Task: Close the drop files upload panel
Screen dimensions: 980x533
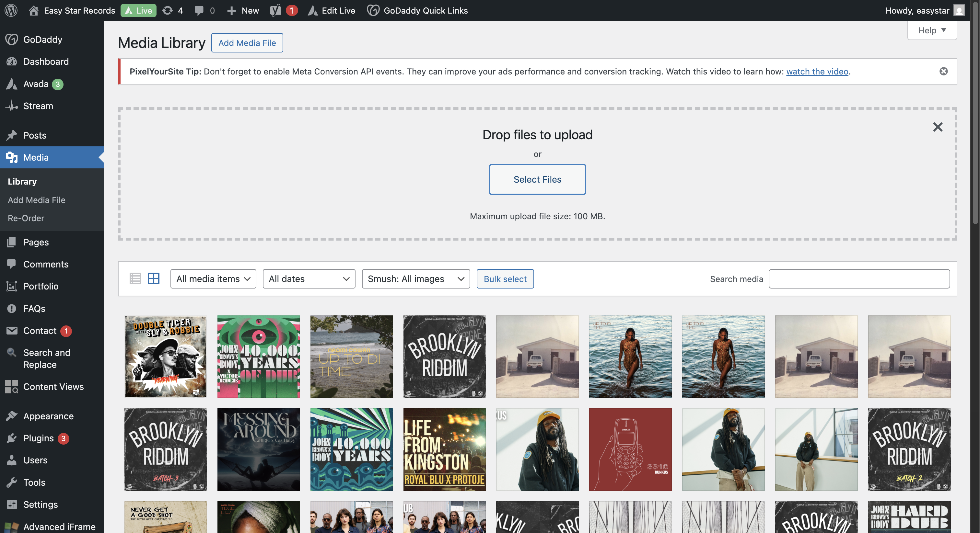Action: [x=938, y=127]
